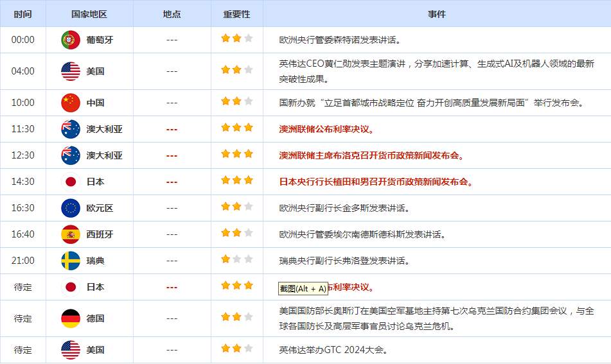Screen dimensions: 611x364
Task: Click the US flag in the 04:00 row
Action: point(71,71)
